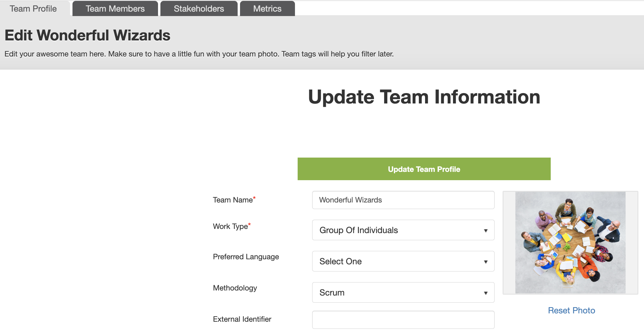Expand the Preferred Language Select One dropdown

(x=403, y=261)
